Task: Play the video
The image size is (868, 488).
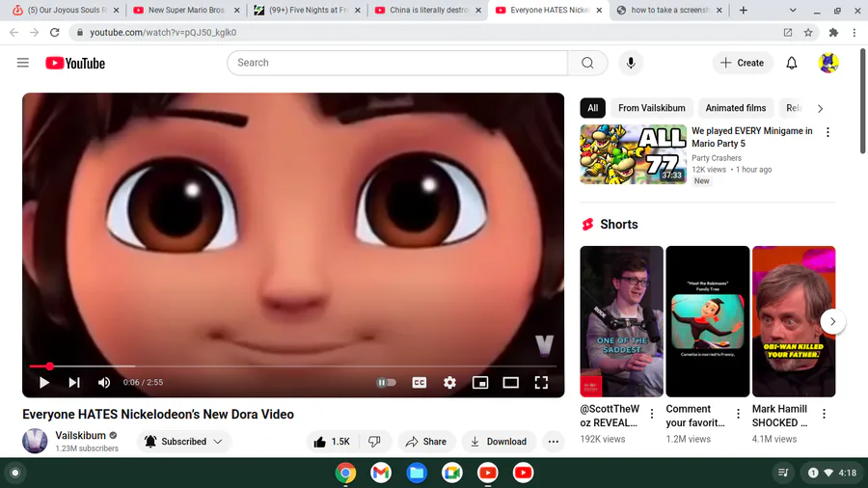Action: (x=43, y=382)
